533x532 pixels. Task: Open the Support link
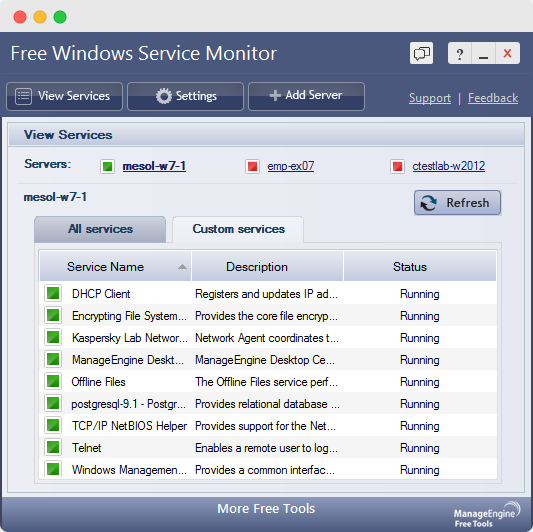[430, 98]
